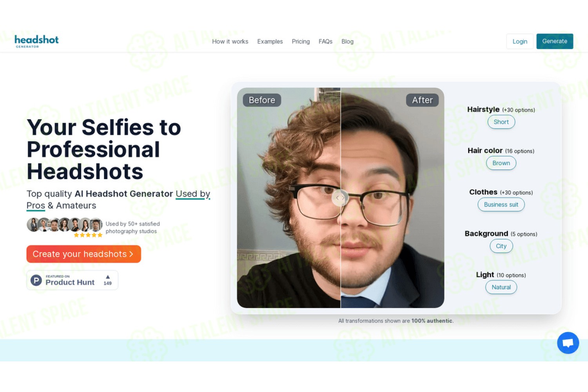Click the headshot generator logo
This screenshot has height=392, width=588.
click(x=36, y=41)
